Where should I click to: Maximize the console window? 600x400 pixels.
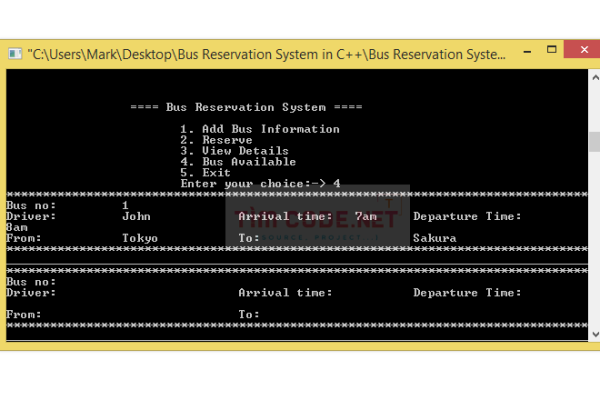pyautogui.click(x=551, y=49)
